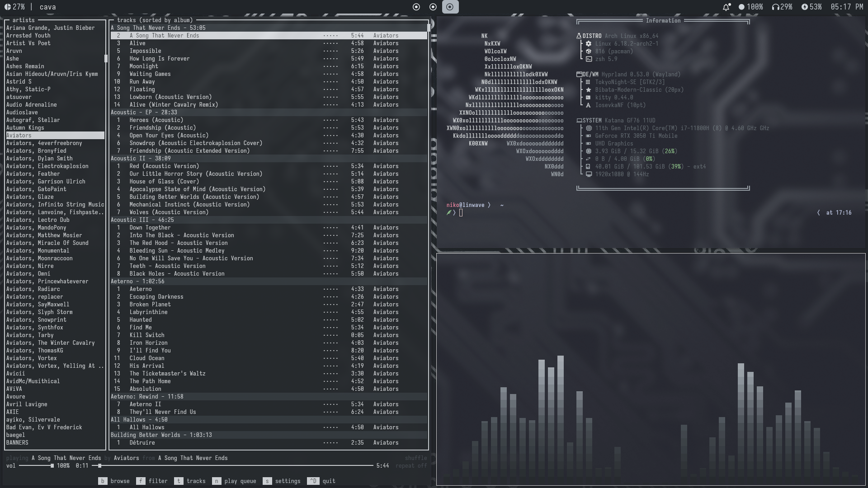This screenshot has height=488, width=868.
Task: Click the CPU usage 27% pie icon
Action: point(7,7)
